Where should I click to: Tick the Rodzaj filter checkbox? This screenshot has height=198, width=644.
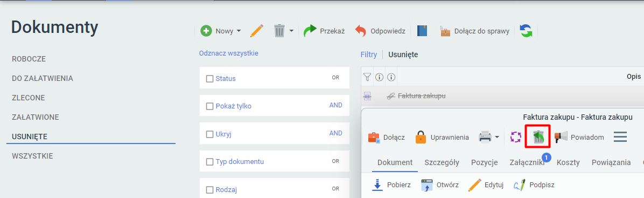pyautogui.click(x=209, y=190)
